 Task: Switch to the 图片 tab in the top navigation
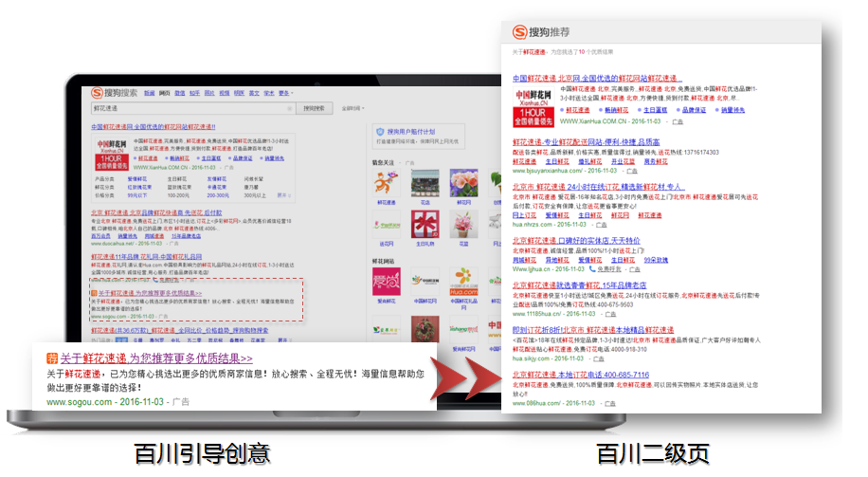[x=209, y=93]
